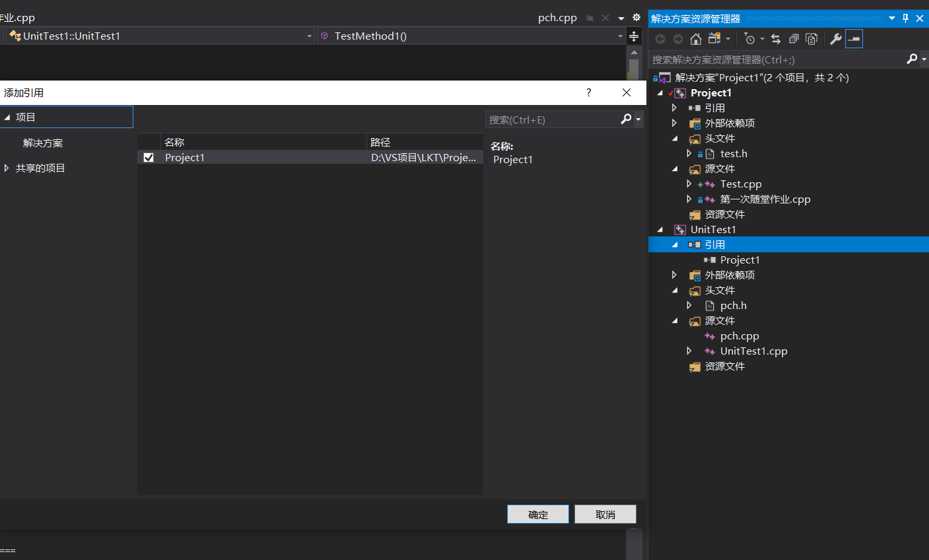
Task: Click the Solution Explorer search magnifier icon
Action: (x=912, y=59)
